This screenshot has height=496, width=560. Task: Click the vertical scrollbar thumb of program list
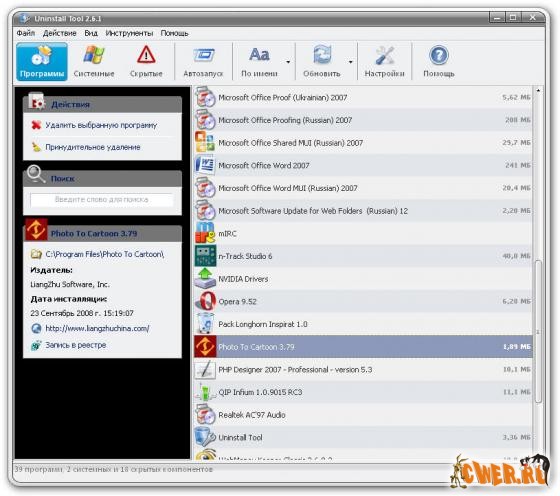click(538, 331)
